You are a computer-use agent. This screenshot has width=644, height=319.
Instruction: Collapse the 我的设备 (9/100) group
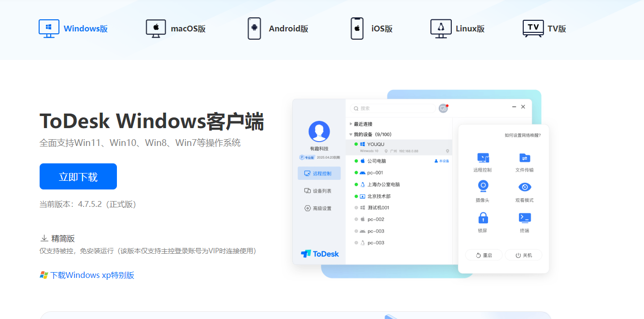[x=370, y=134]
